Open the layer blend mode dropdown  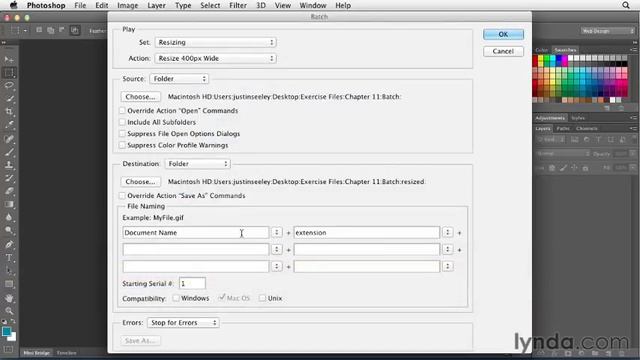coord(563,153)
